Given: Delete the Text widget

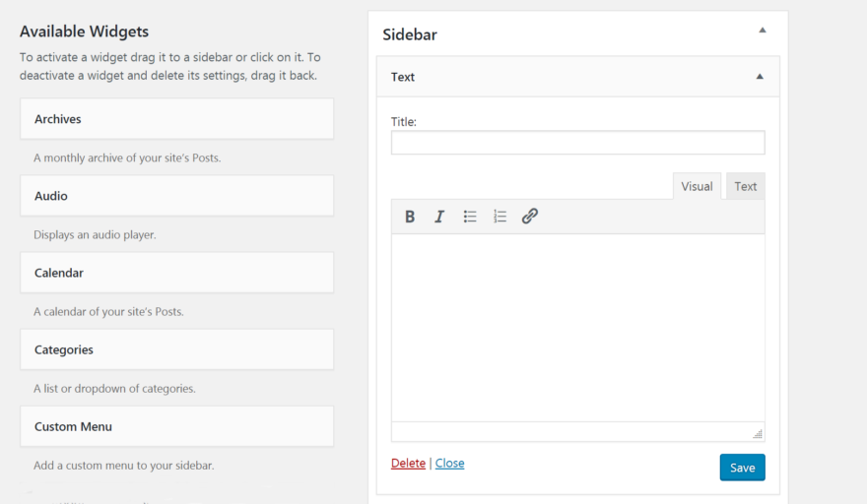Looking at the screenshot, I should [408, 464].
